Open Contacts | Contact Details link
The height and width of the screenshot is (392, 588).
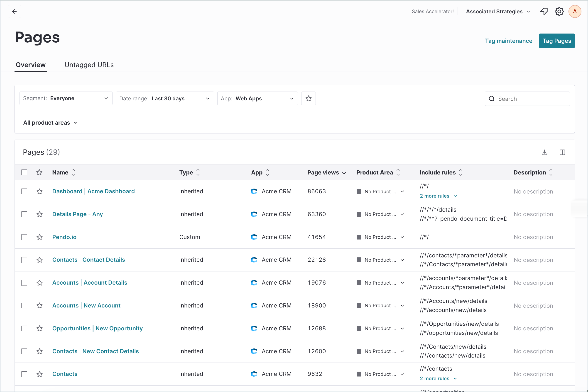point(88,260)
